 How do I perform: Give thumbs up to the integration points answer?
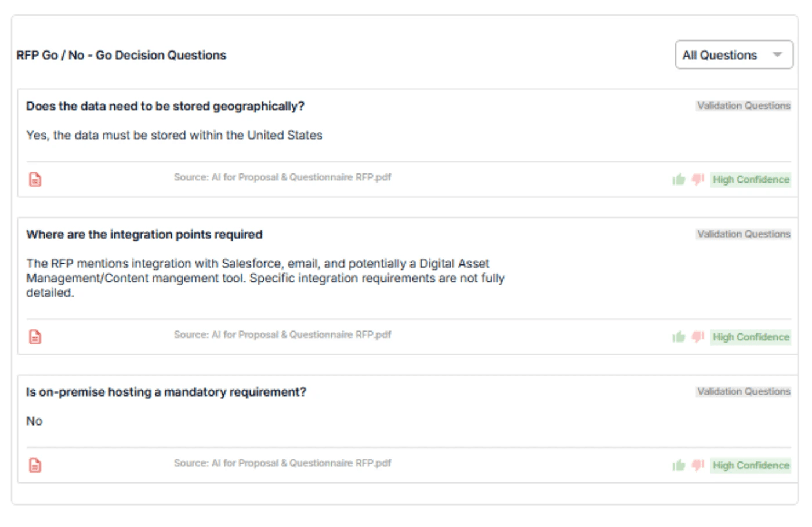(x=679, y=336)
